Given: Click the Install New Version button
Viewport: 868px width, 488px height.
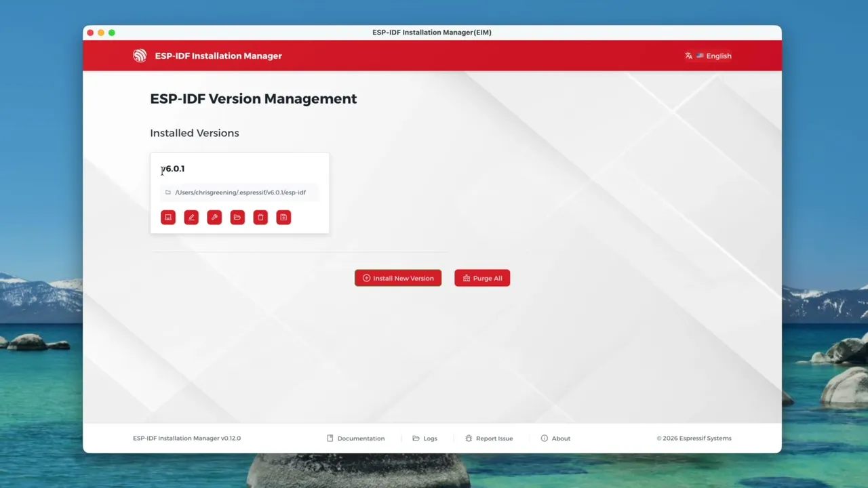Looking at the screenshot, I should [x=398, y=278].
